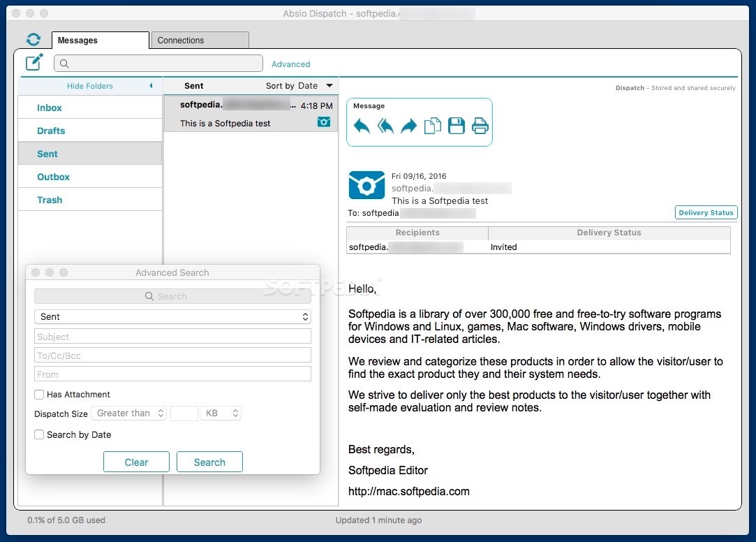Image resolution: width=756 pixels, height=542 pixels.
Task: Click the Recipients column header
Action: (x=417, y=233)
